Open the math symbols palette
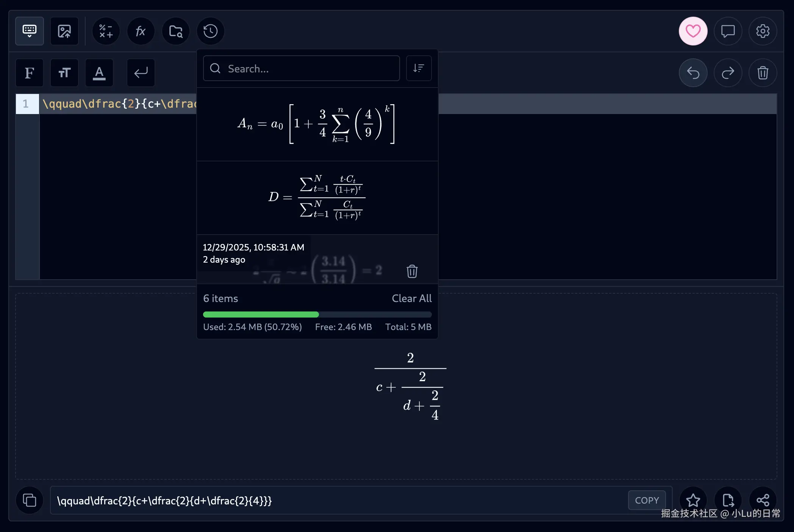Image resolution: width=794 pixels, height=532 pixels. [x=106, y=31]
